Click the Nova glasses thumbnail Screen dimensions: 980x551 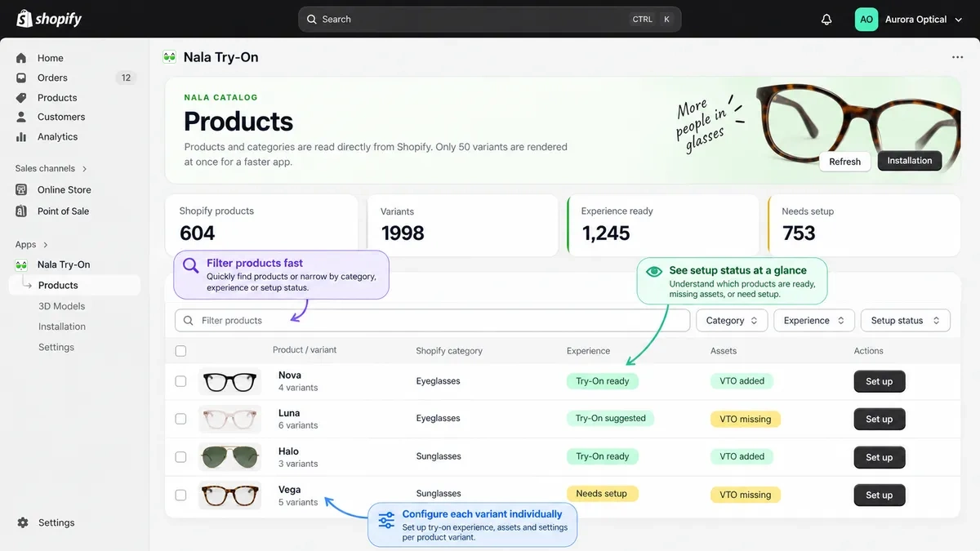(x=229, y=381)
